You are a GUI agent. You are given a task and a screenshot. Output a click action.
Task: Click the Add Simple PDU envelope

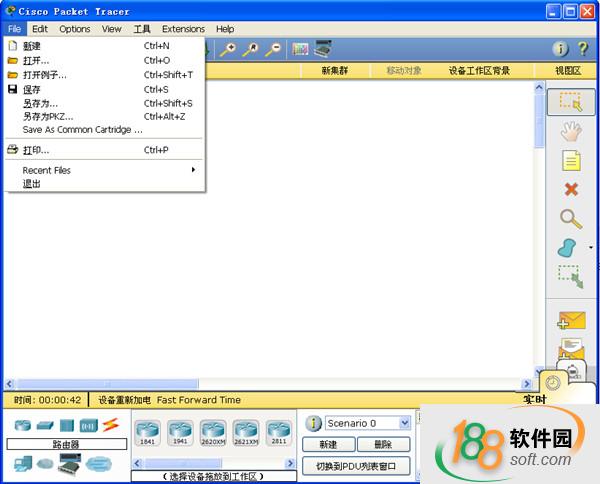click(571, 320)
